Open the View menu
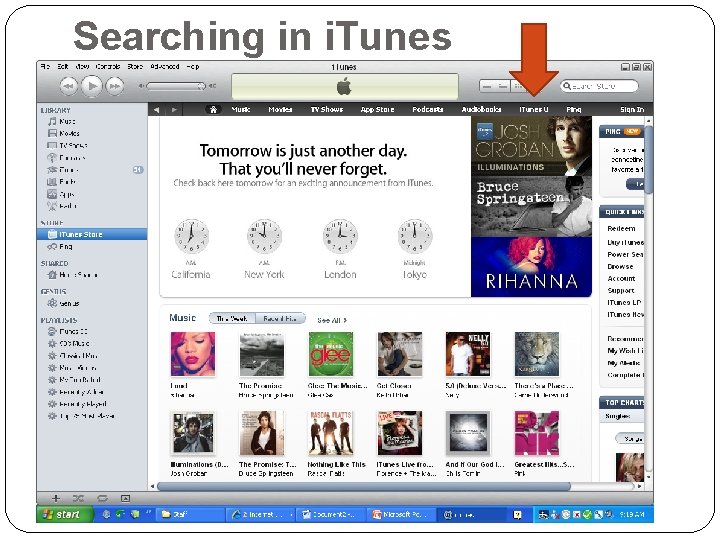720x540 pixels. (x=82, y=67)
